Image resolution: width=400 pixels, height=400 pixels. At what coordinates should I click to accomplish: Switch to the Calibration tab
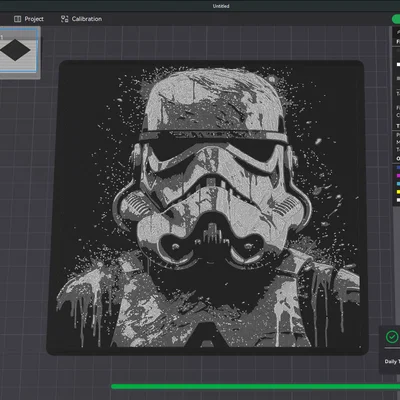[81, 19]
